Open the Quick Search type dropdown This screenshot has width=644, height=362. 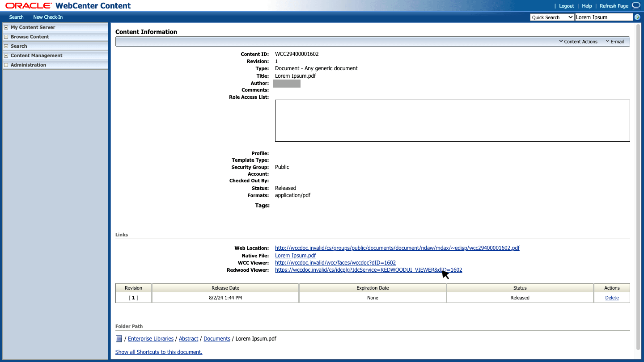pyautogui.click(x=552, y=17)
